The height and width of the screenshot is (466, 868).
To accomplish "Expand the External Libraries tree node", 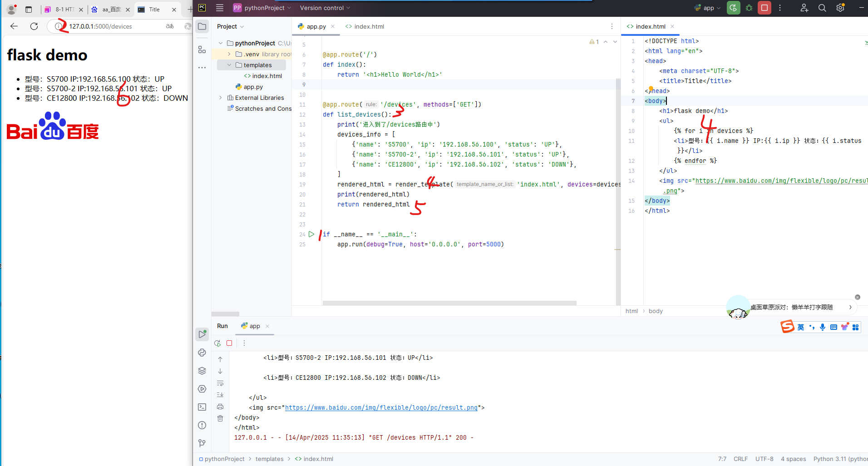I will 221,98.
